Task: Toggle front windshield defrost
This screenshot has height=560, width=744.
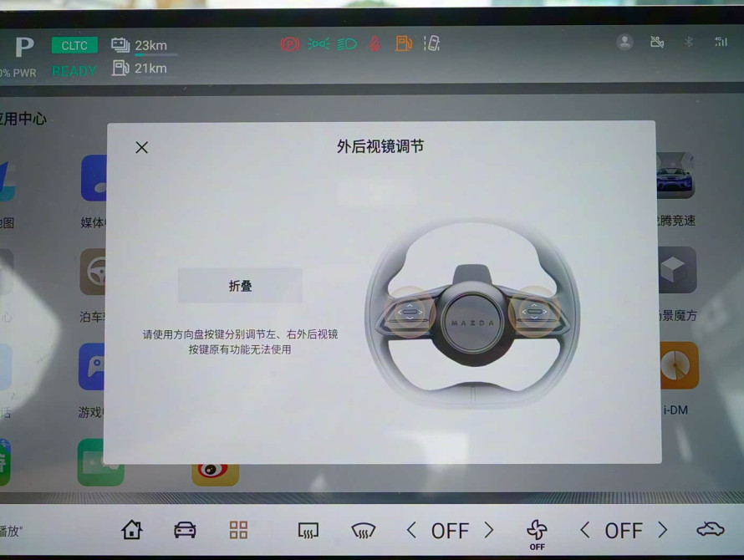Action: click(363, 530)
